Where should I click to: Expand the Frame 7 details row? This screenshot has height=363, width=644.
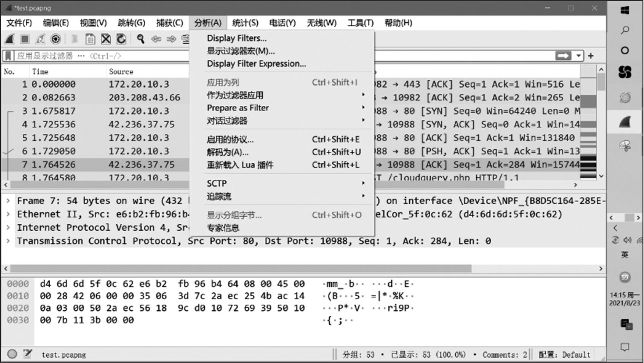tap(8, 201)
